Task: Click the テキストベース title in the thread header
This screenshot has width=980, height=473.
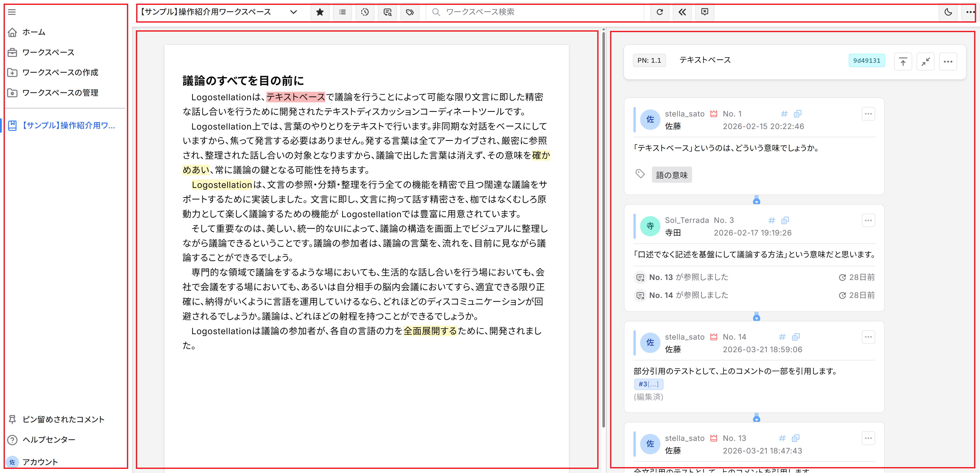Action: [x=705, y=60]
